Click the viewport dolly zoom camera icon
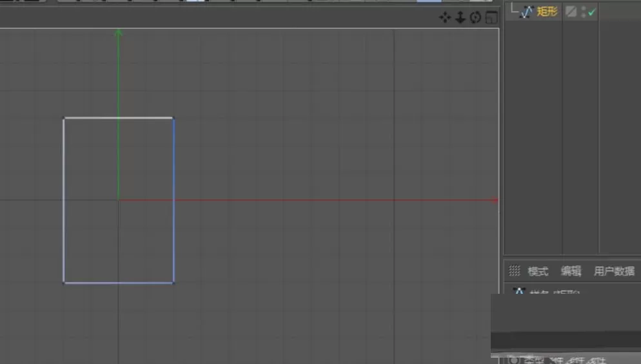 pos(460,17)
